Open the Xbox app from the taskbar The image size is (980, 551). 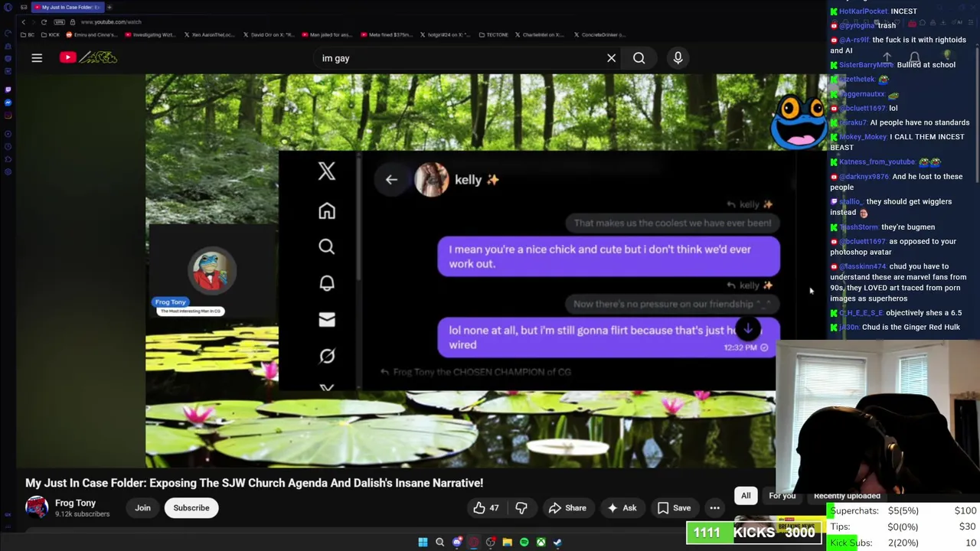(541, 542)
